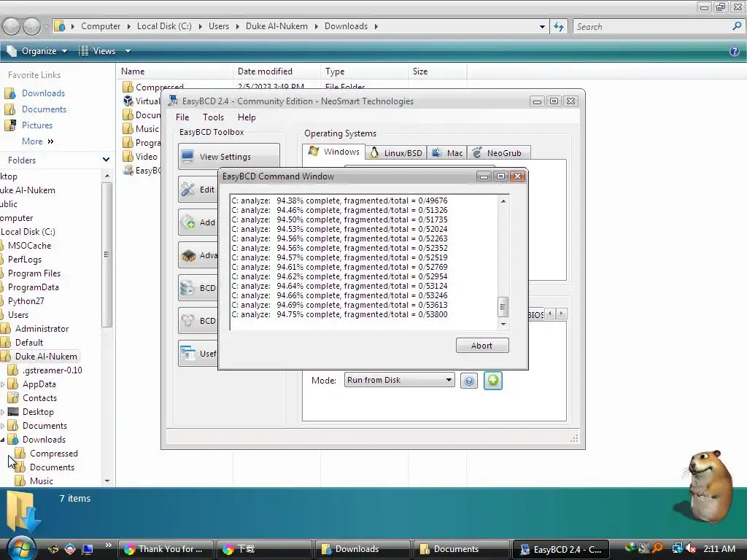
Task: Open the File menu in EasyBCD
Action: pos(182,117)
